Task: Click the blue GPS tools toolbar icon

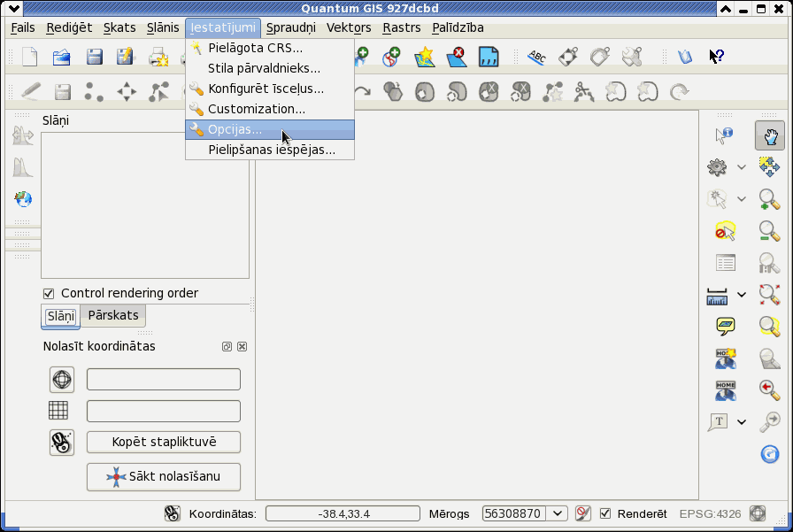Action: tap(489, 58)
